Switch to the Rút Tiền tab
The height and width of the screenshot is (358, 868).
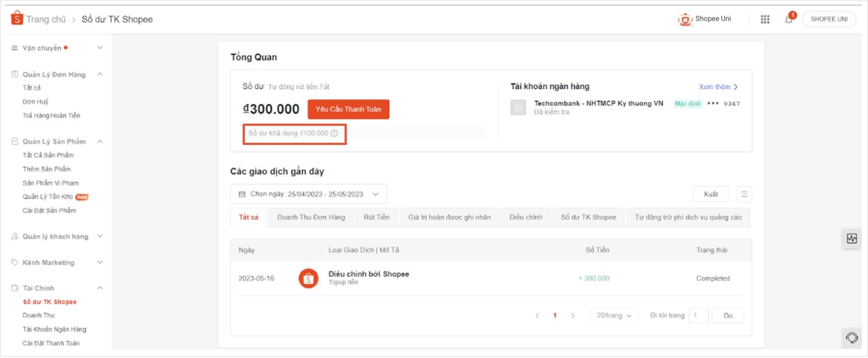coord(376,218)
